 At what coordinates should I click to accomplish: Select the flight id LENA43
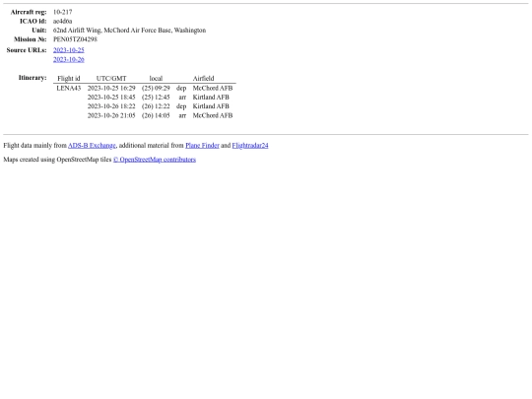(69, 89)
